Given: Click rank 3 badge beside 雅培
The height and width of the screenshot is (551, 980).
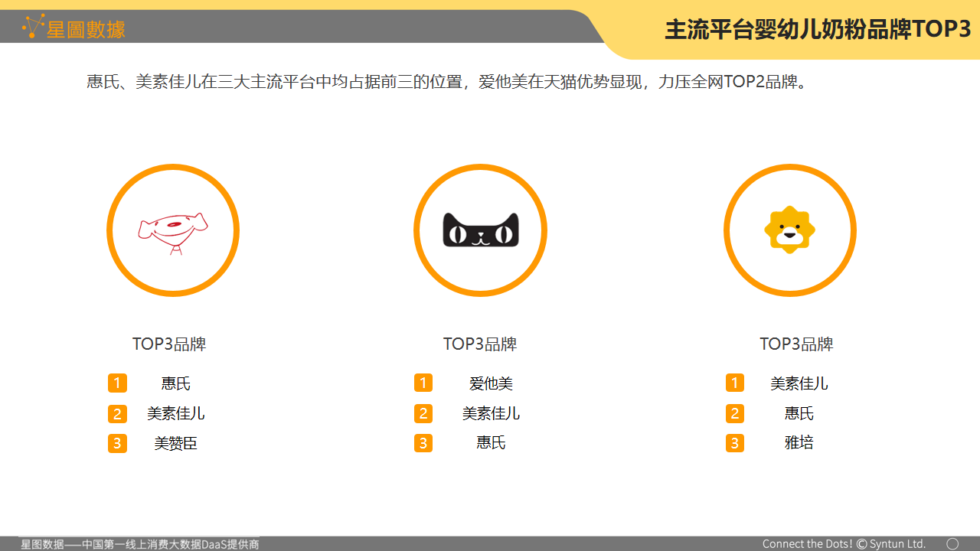Looking at the screenshot, I should click(735, 443).
